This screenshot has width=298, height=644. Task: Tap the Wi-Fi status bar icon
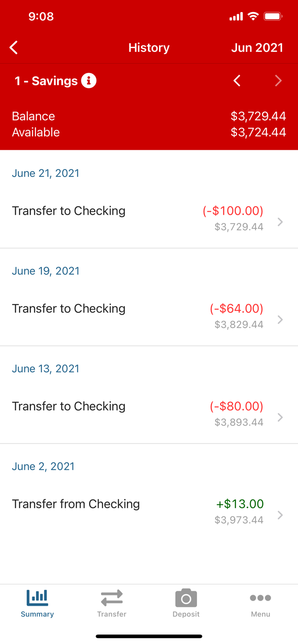point(253,16)
